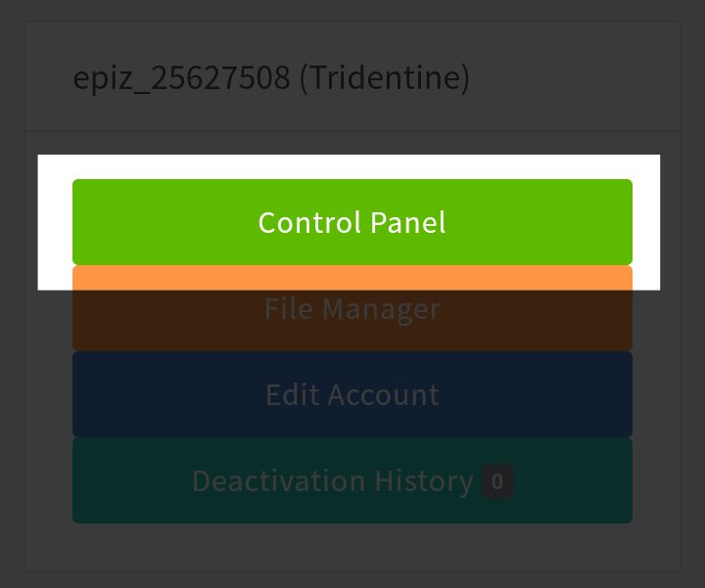Open the green Control Panel button
The height and width of the screenshot is (588, 705).
352,222
